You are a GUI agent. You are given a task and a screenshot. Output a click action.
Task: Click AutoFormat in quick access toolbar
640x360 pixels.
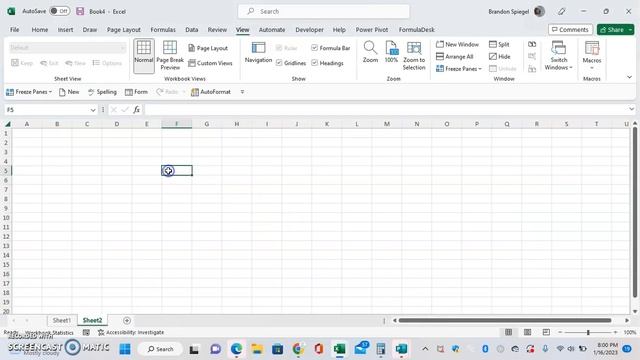211,92
